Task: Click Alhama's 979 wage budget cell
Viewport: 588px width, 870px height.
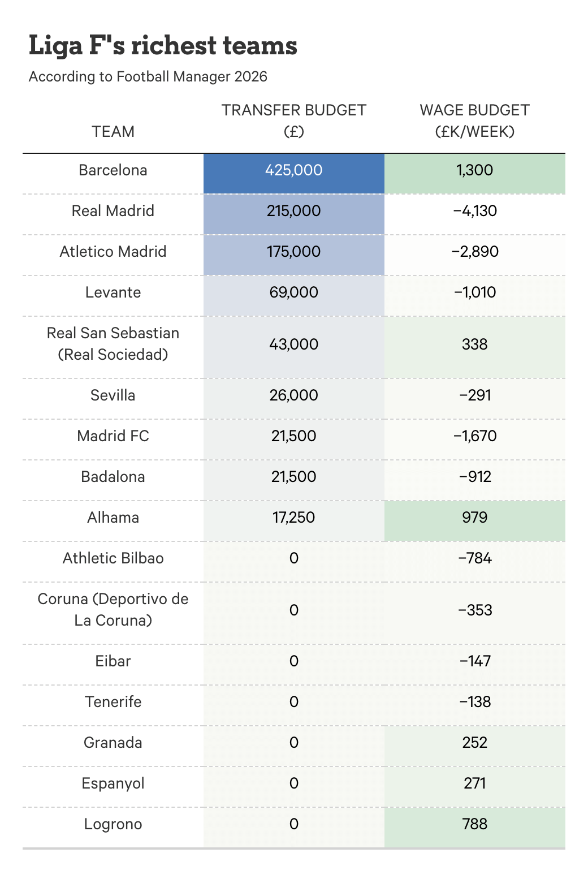Action: click(x=474, y=518)
